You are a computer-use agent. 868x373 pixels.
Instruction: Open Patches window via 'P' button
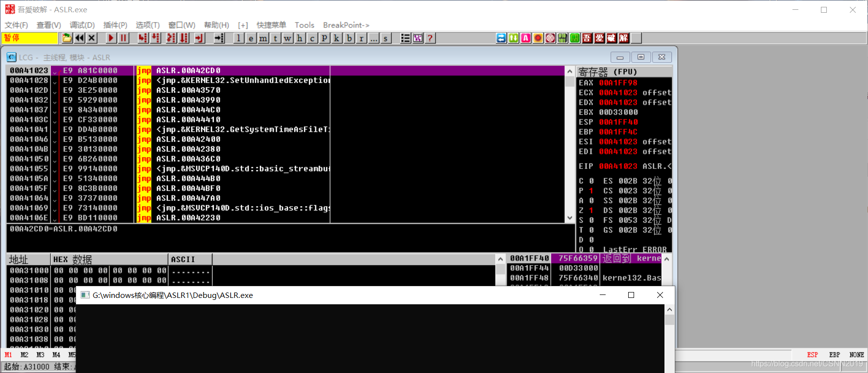(325, 38)
